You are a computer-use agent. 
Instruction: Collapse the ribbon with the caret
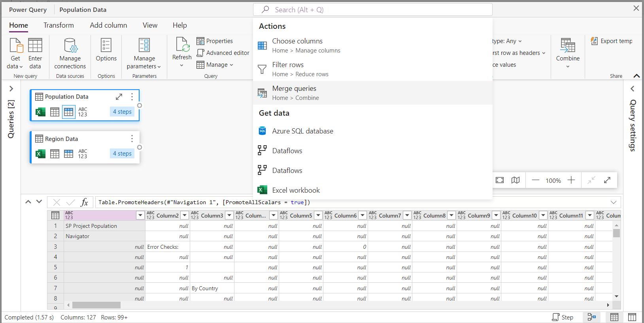tap(636, 76)
